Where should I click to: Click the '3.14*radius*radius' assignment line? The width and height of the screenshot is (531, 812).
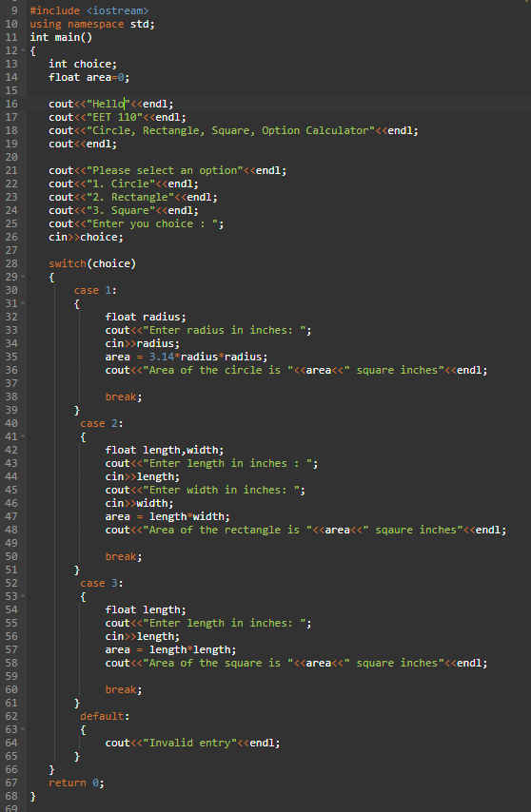tap(187, 357)
